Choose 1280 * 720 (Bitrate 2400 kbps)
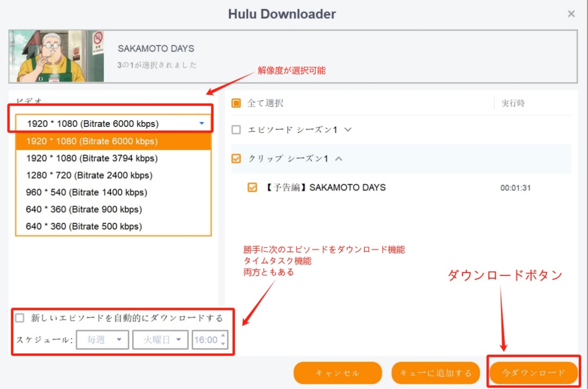This screenshot has height=389, width=588. (114, 175)
